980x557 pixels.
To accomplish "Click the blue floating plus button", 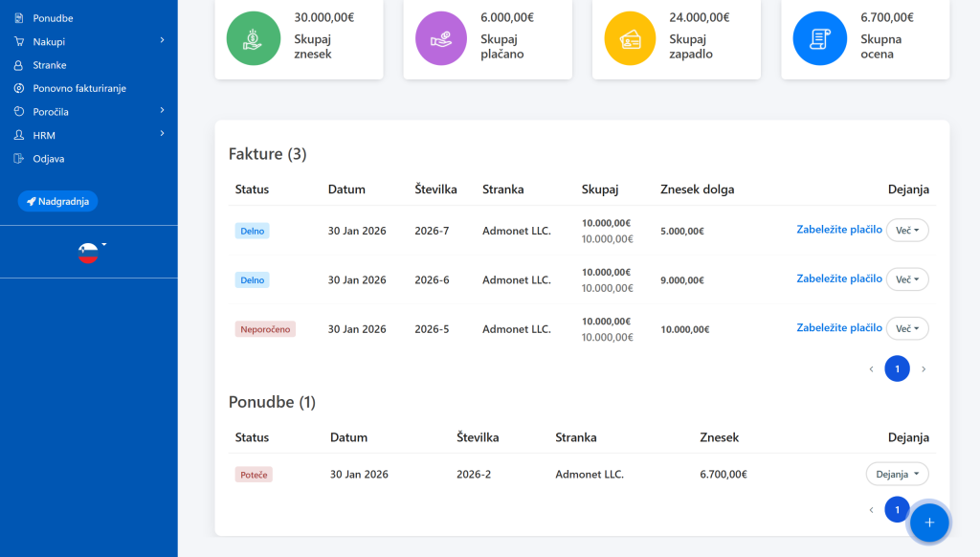I will point(928,523).
